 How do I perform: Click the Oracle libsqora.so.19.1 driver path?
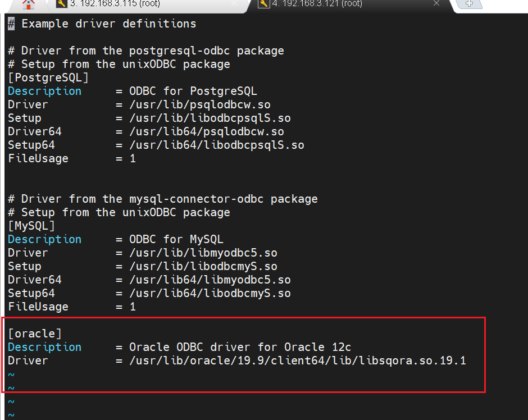[298, 360]
